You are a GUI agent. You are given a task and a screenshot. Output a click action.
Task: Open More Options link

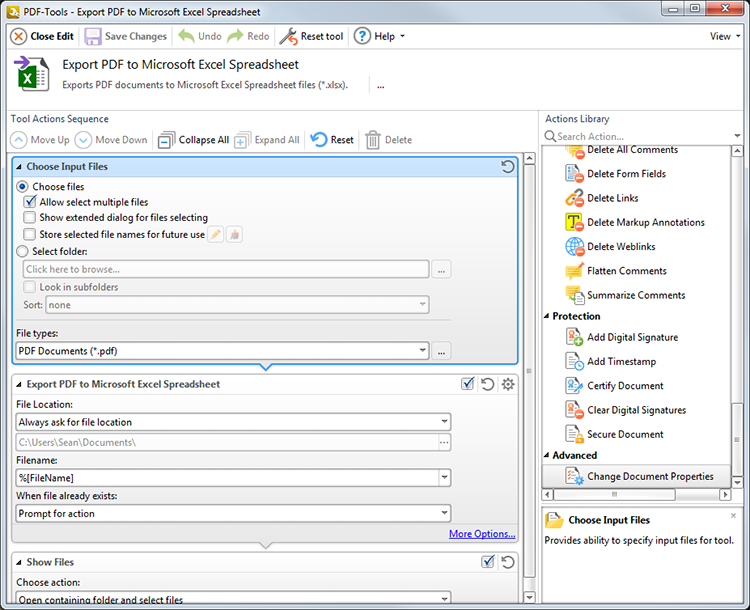482,534
